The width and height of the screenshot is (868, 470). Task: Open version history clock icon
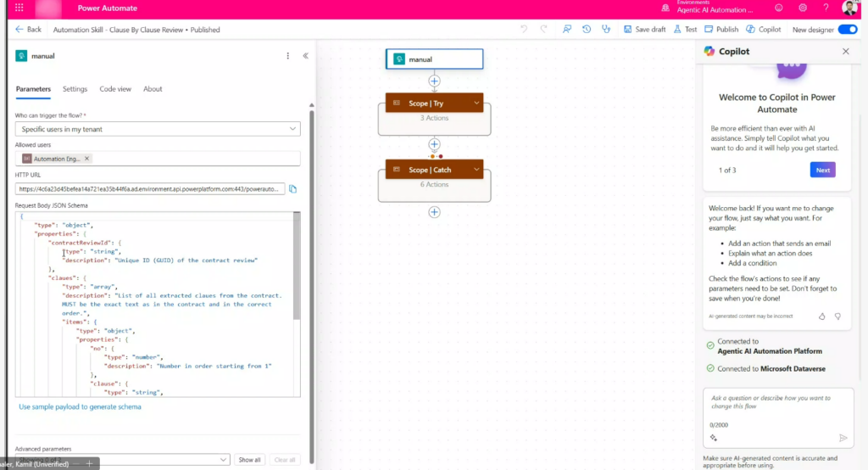pos(587,30)
